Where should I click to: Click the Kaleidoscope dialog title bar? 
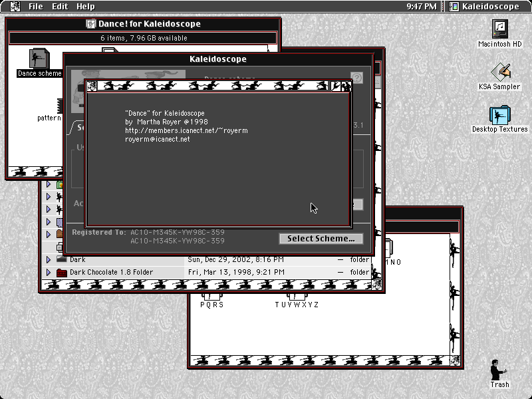coord(218,59)
